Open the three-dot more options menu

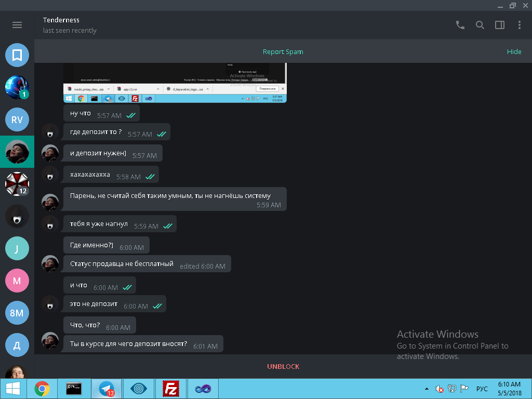point(520,25)
